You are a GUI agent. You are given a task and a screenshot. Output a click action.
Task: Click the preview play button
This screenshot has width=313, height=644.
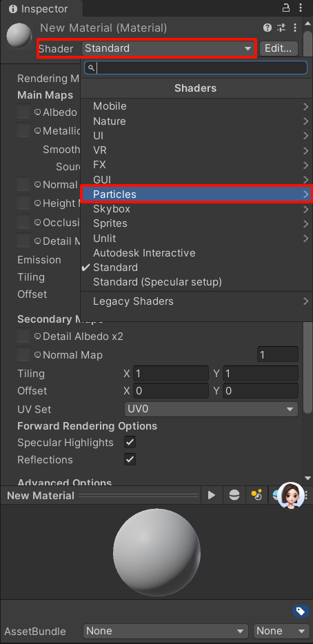coord(212,495)
